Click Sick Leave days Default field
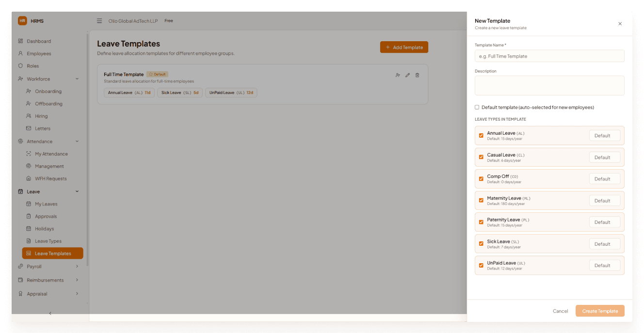 pyautogui.click(x=604, y=244)
